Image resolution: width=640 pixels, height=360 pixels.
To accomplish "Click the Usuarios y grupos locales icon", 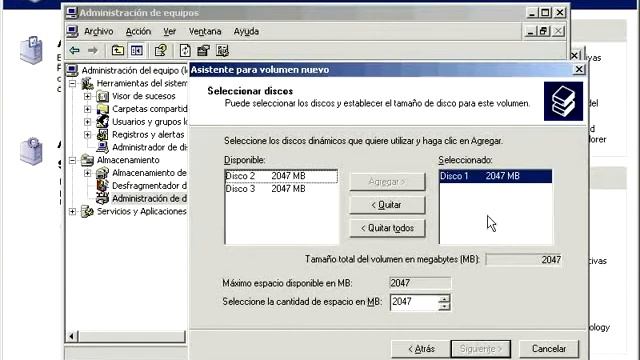I will coord(102,122).
